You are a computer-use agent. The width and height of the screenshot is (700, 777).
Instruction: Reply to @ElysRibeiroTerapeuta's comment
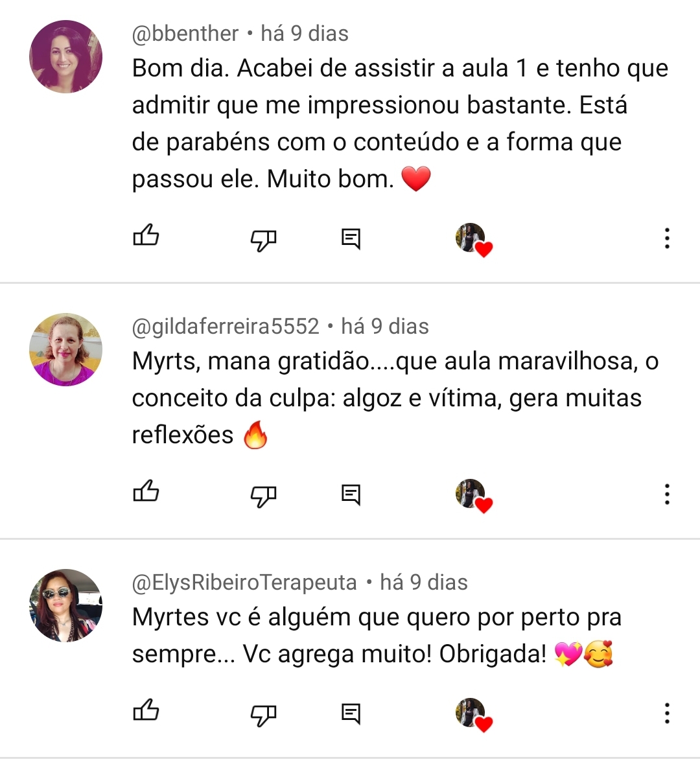tap(351, 713)
